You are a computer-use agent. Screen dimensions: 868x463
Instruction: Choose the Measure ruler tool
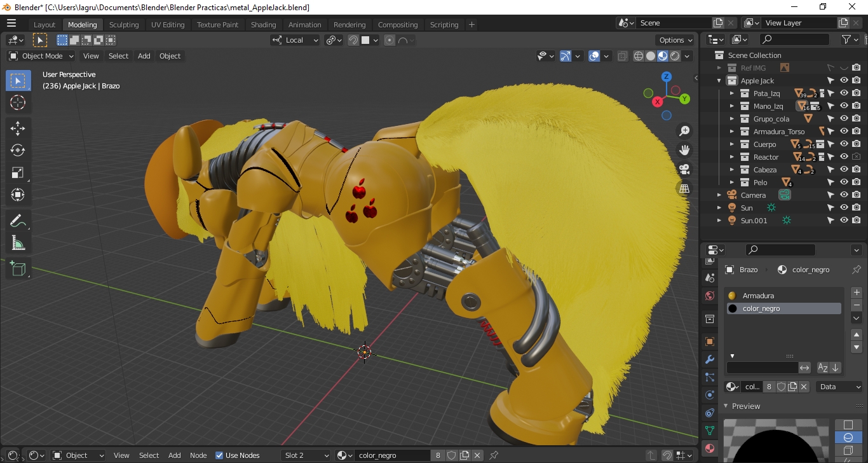18,242
